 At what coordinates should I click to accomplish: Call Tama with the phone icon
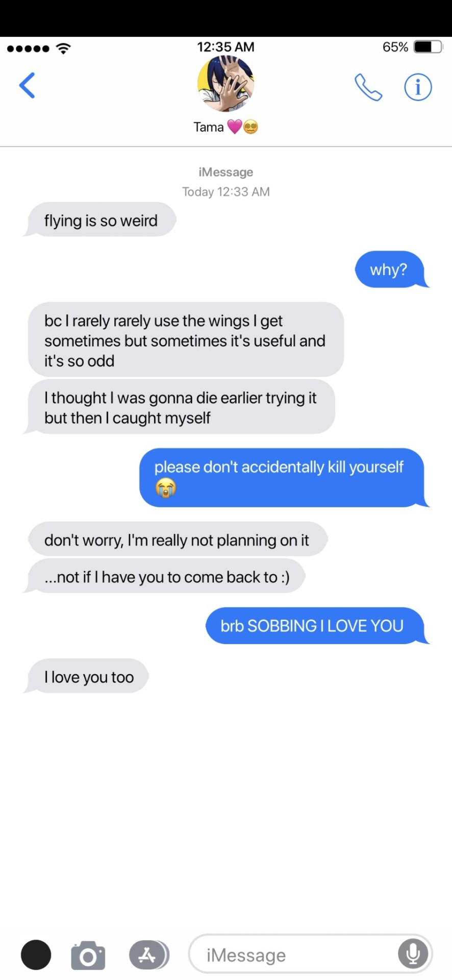368,87
